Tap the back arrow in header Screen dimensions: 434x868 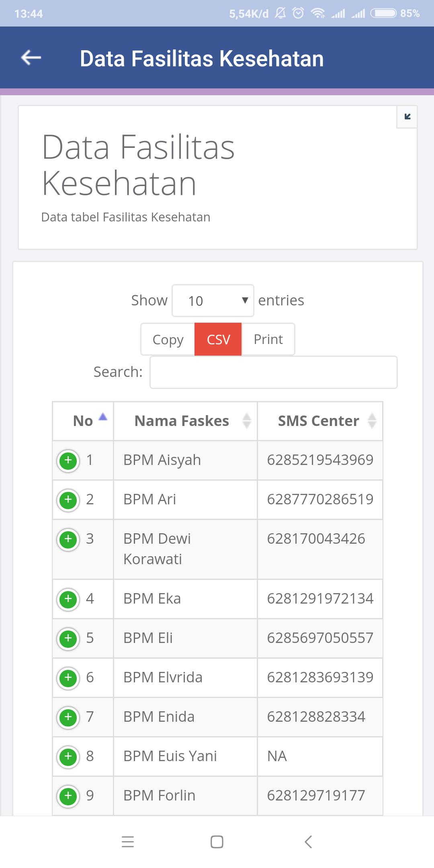point(31,58)
